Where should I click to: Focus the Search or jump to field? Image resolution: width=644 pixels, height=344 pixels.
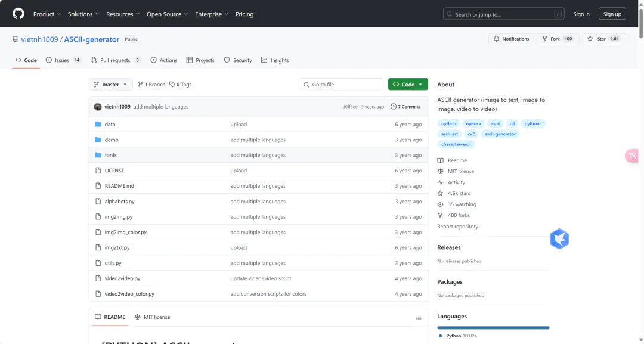pos(503,14)
